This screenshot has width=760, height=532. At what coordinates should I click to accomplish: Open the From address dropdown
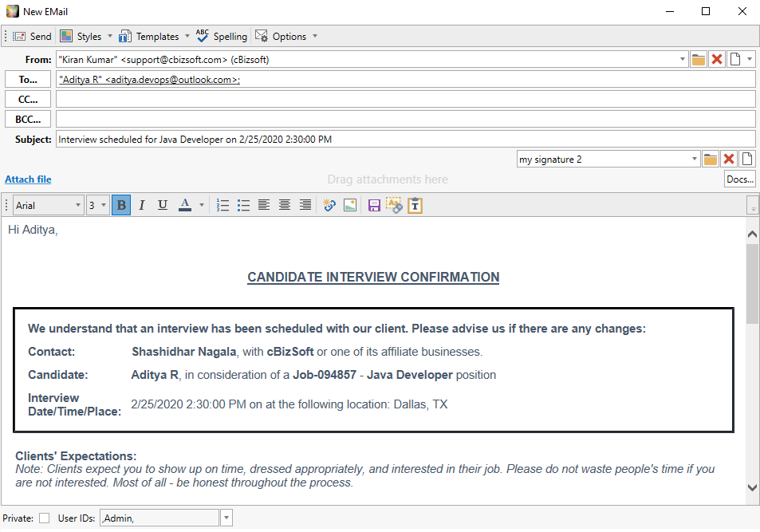683,59
